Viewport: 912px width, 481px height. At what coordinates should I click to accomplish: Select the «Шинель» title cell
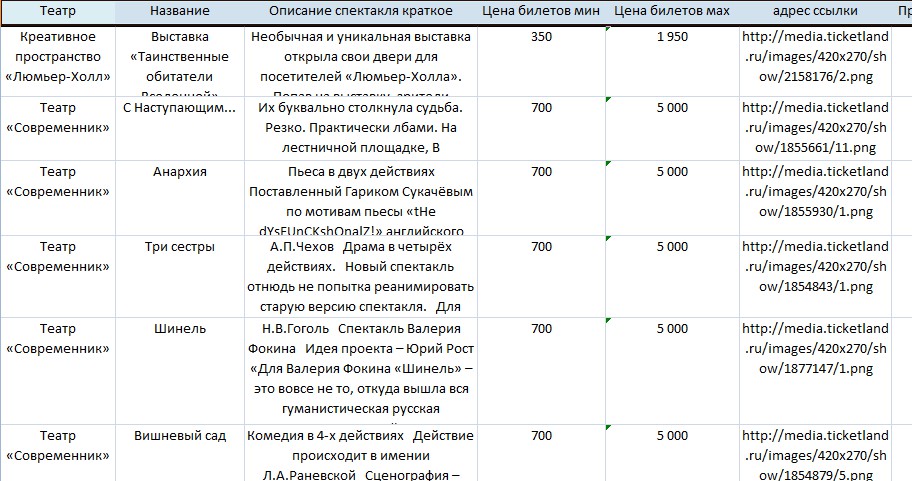click(x=180, y=371)
